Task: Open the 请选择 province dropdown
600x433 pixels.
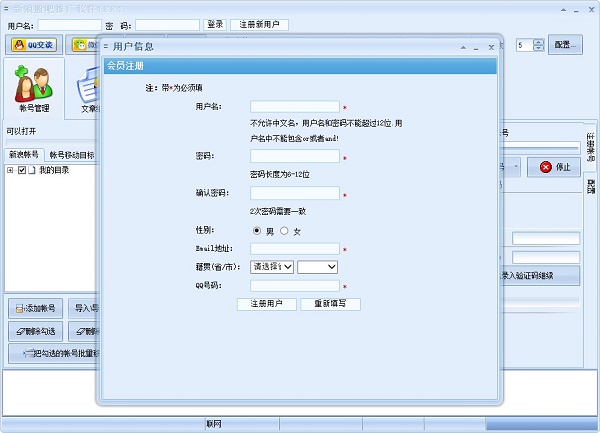Action: (x=271, y=267)
